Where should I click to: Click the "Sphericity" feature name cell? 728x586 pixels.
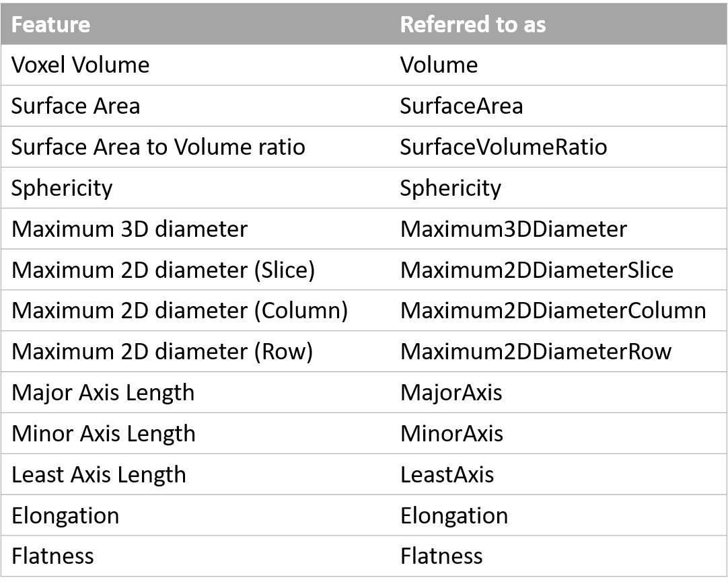tap(62, 188)
